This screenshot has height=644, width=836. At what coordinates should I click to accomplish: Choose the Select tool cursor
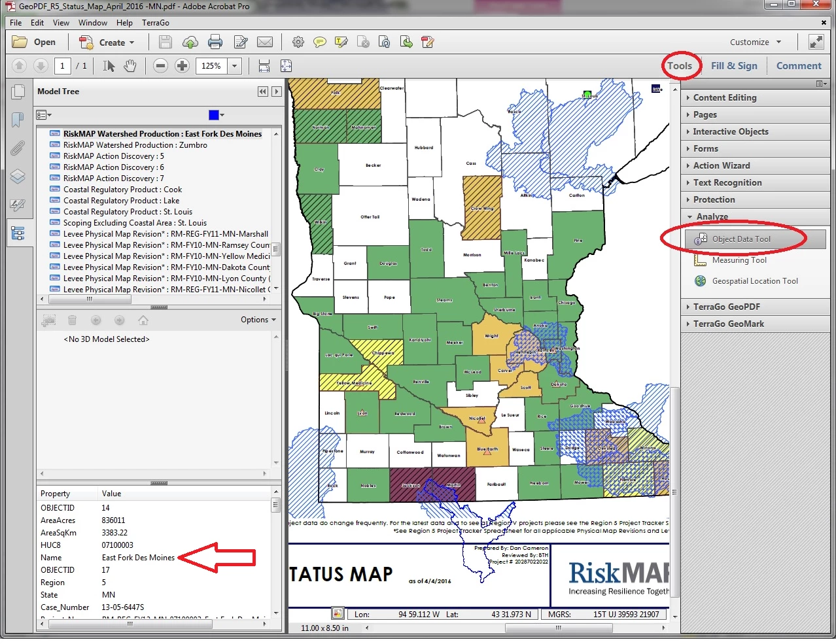(109, 66)
